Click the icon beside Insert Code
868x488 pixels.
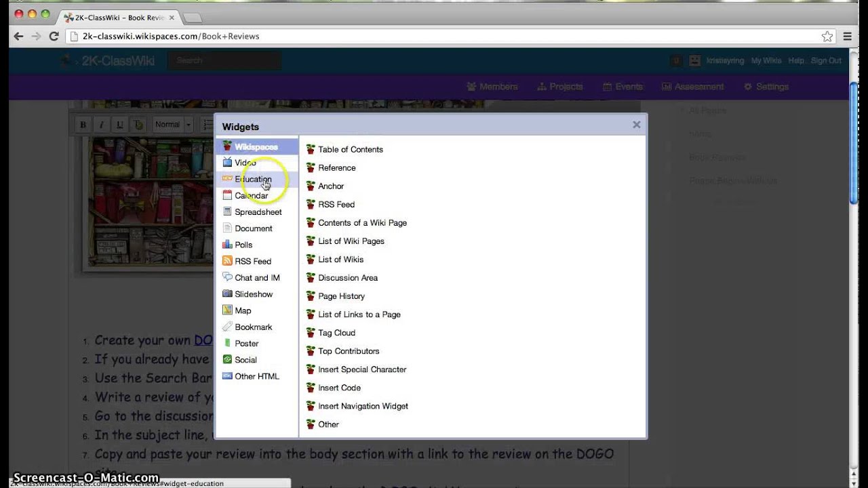tap(311, 387)
